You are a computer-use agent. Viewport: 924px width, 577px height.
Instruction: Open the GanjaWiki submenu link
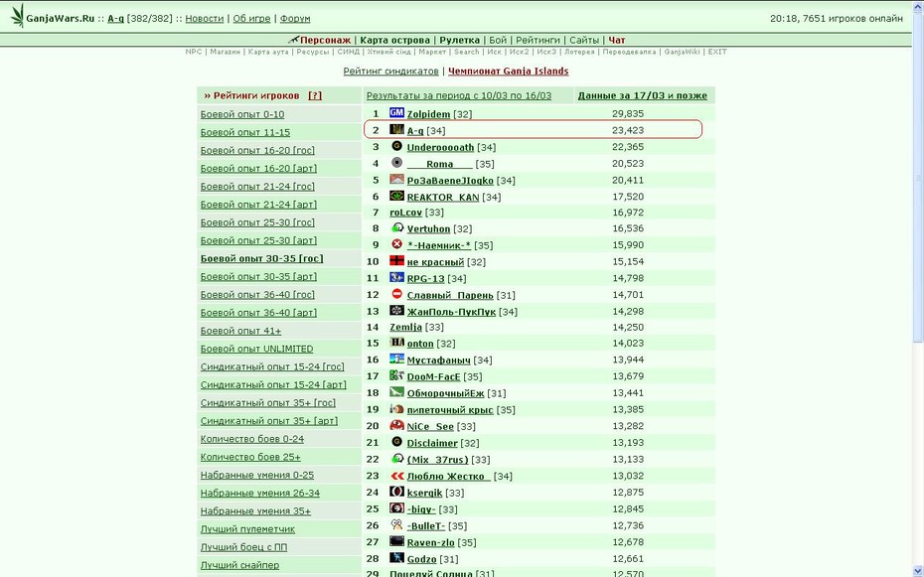(x=682, y=52)
